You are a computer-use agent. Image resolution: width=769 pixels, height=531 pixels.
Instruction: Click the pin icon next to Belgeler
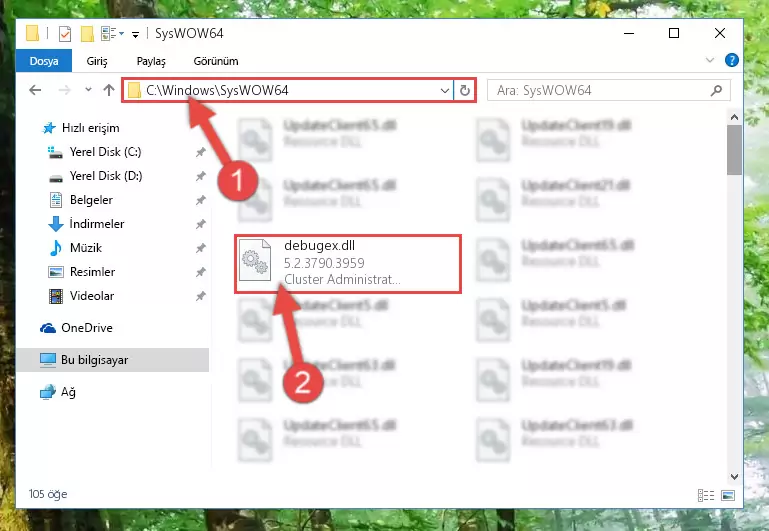200,200
